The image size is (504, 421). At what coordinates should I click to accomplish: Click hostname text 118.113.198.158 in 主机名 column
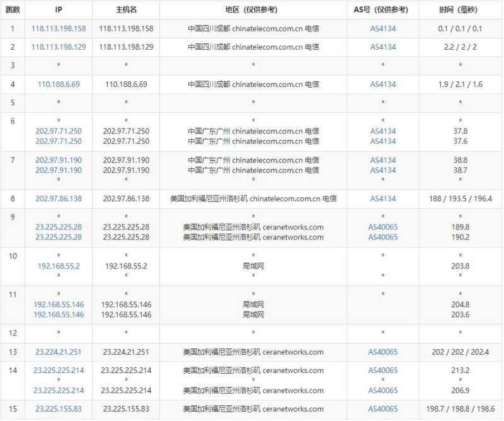click(126, 28)
